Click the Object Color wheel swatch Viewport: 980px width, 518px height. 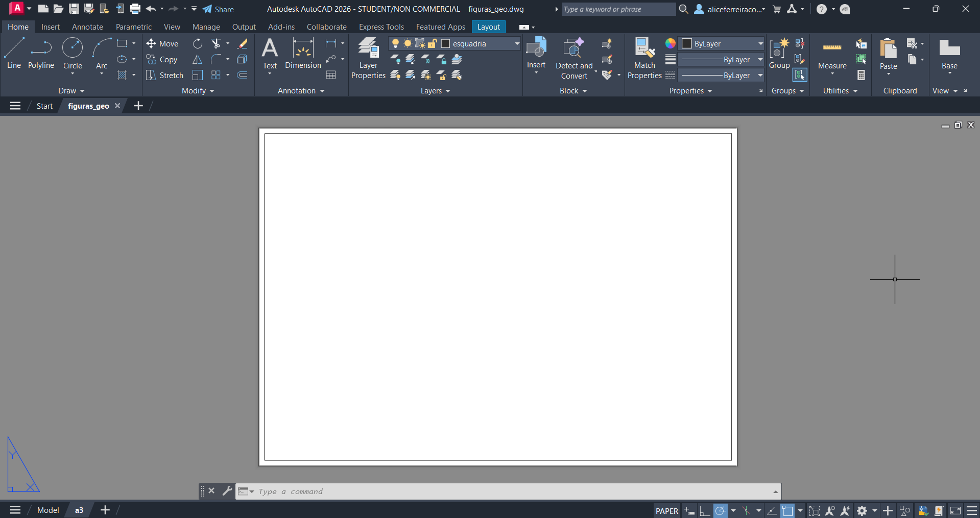670,44
